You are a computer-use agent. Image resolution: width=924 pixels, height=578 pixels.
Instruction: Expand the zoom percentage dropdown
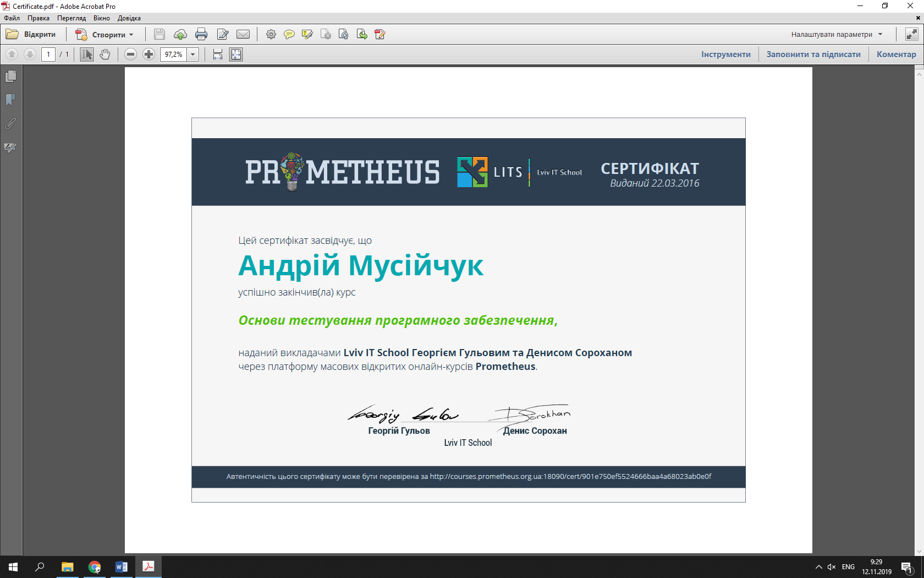193,54
